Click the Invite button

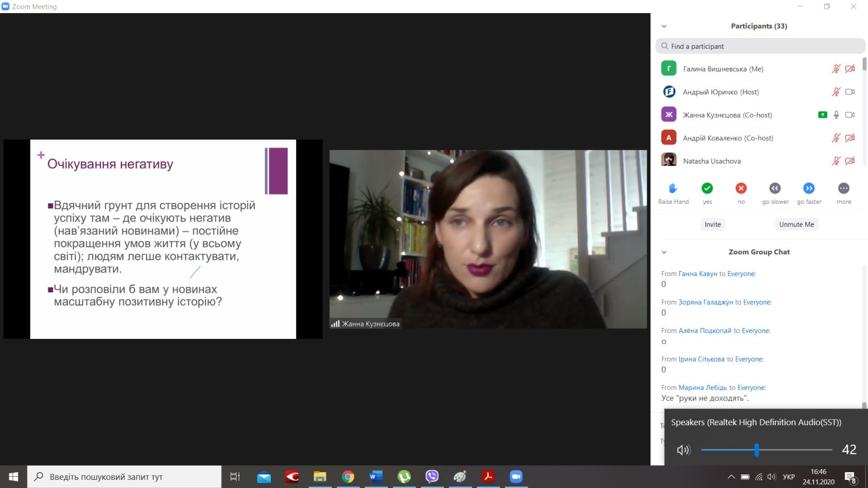713,224
